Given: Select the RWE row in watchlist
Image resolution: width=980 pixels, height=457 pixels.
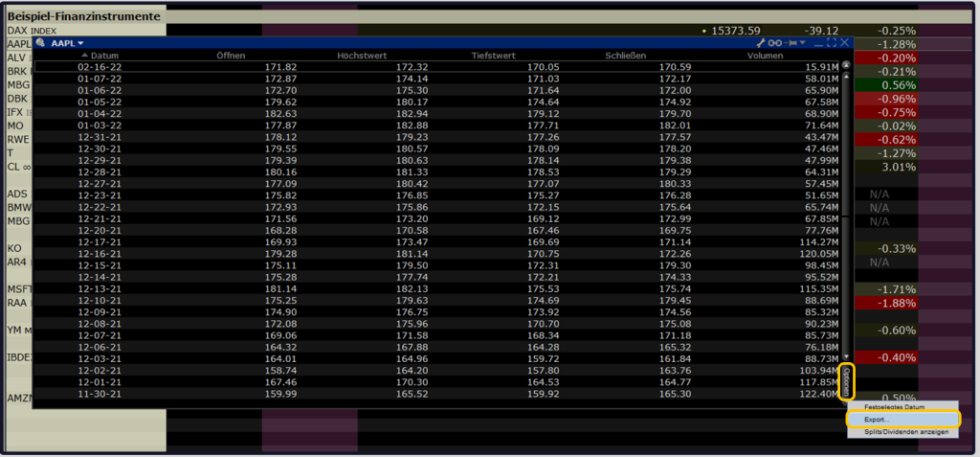Looking at the screenshot, I should click(x=17, y=139).
